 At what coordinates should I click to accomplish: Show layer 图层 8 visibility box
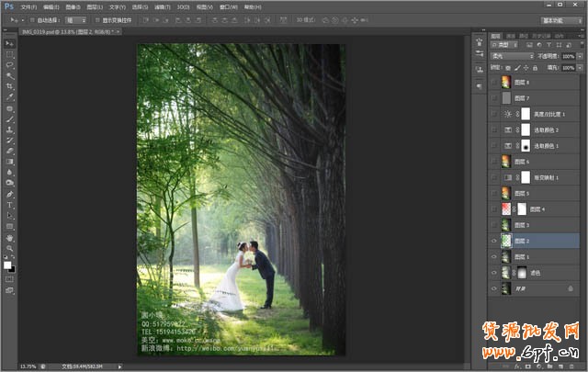point(494,82)
